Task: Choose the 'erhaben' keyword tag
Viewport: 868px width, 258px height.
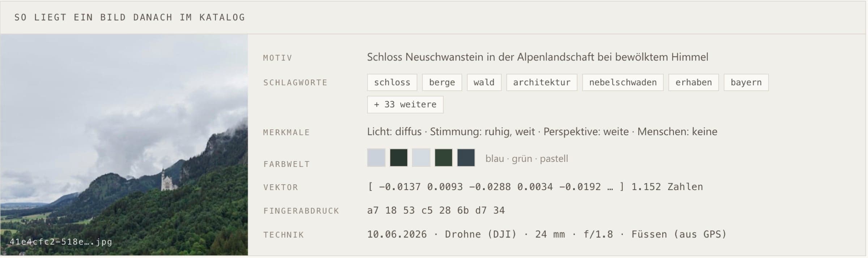Action: pos(693,82)
